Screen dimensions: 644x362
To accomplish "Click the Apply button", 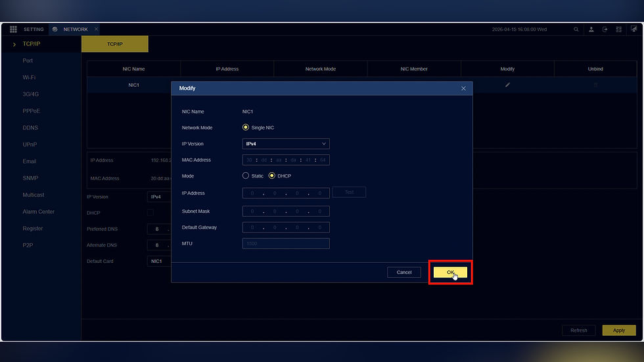I will 619,330.
